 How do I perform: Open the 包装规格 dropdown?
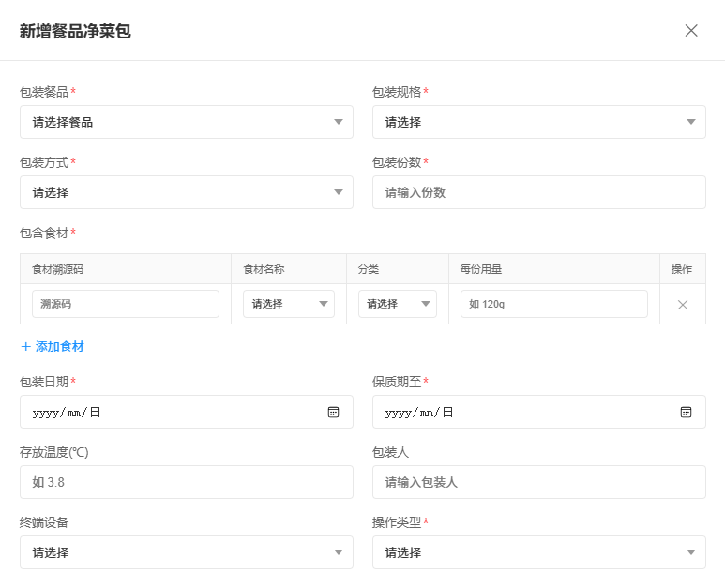point(539,122)
